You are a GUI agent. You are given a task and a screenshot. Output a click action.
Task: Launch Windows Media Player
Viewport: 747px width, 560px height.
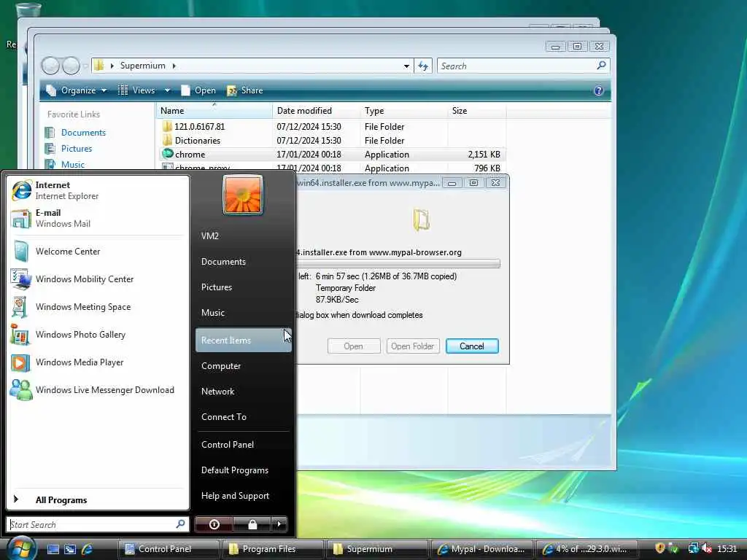point(98,362)
